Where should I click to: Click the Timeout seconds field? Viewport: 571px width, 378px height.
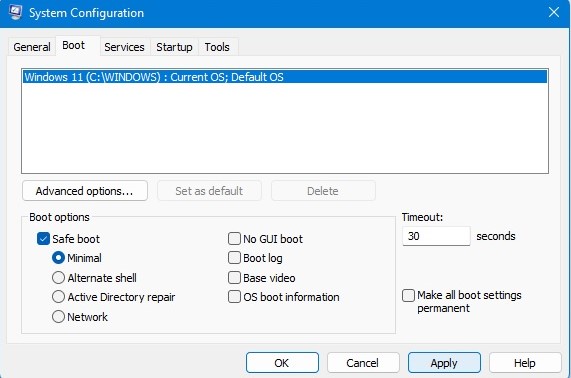pyautogui.click(x=436, y=236)
